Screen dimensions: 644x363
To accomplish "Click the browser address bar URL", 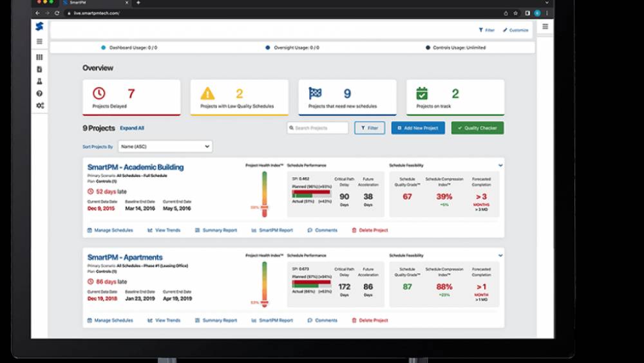I will (97, 13).
